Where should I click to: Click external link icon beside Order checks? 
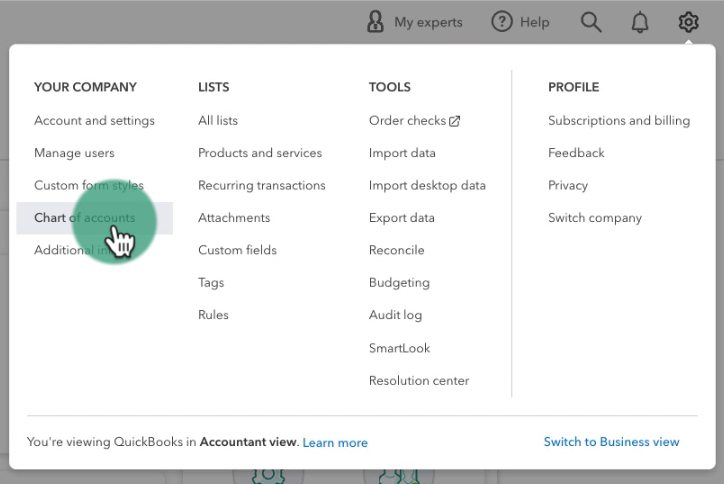454,121
